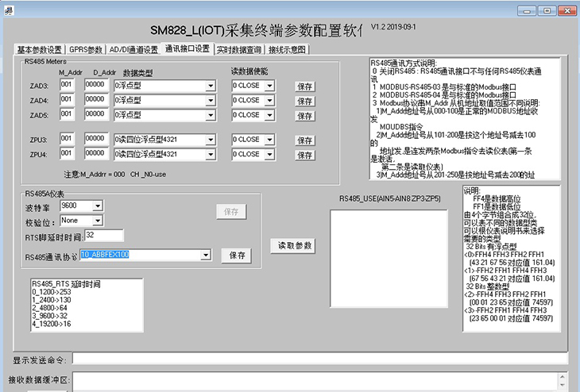The image size is (580, 392).
Task: Select the 实时数据查询 tab
Action: (239, 49)
